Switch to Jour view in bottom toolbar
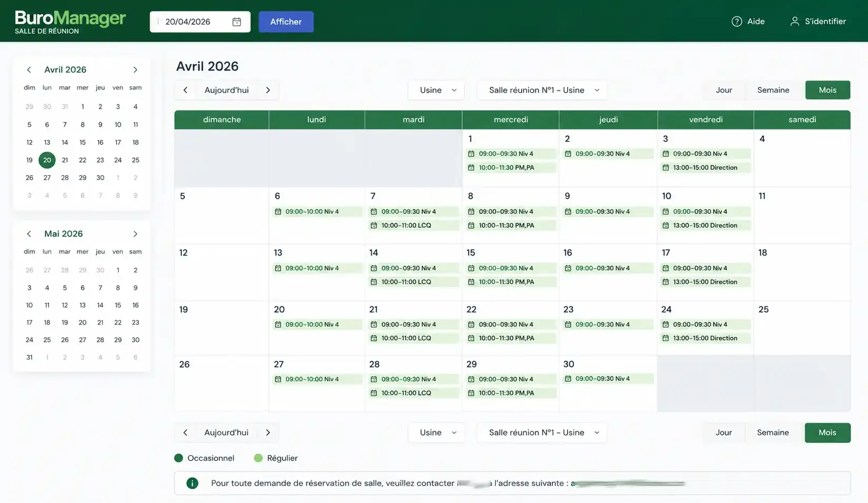 click(723, 432)
